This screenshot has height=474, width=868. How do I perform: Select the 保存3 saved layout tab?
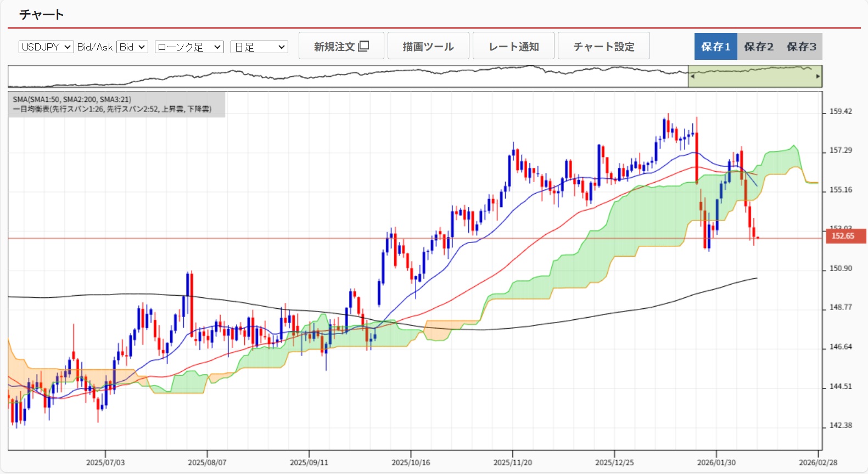[801, 47]
